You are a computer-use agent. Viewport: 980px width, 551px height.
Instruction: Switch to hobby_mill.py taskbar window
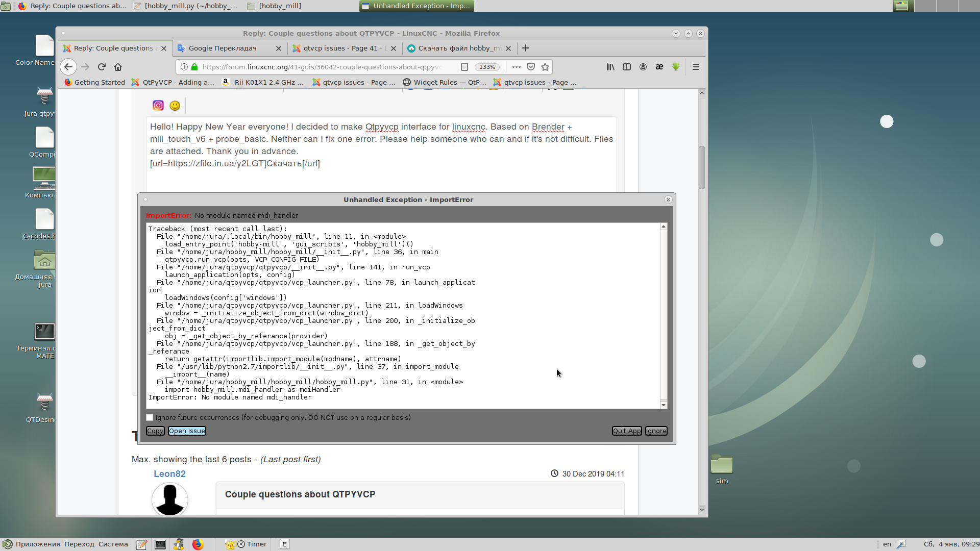click(x=185, y=6)
